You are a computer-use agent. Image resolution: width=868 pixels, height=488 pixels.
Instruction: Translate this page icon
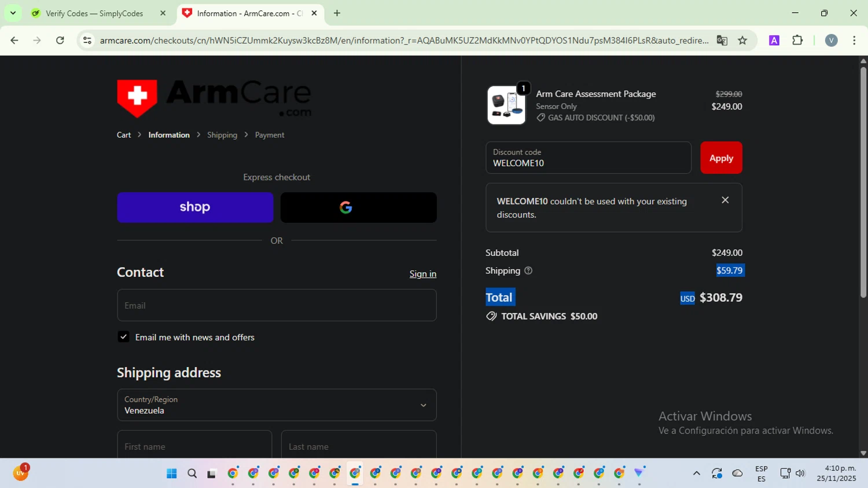[x=722, y=41]
